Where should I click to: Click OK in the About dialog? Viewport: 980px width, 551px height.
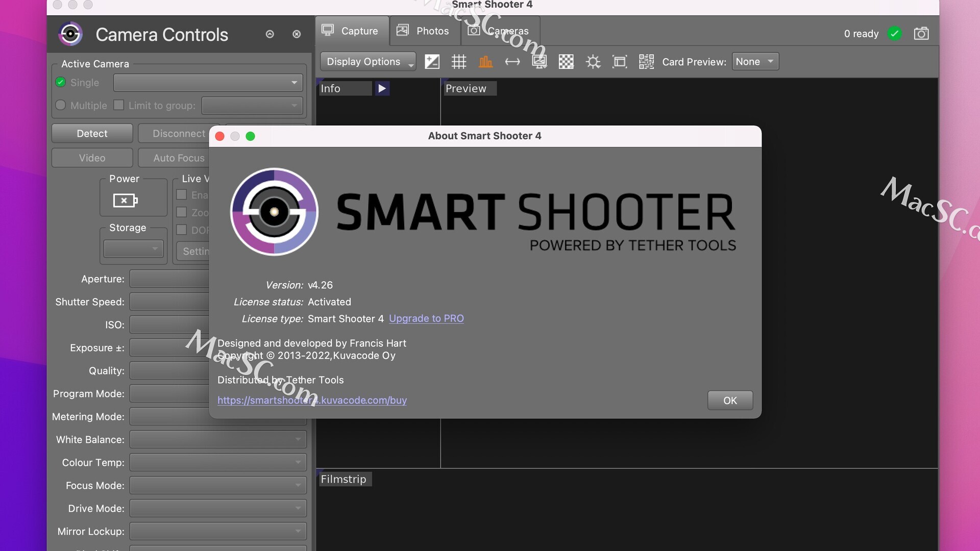click(x=729, y=400)
